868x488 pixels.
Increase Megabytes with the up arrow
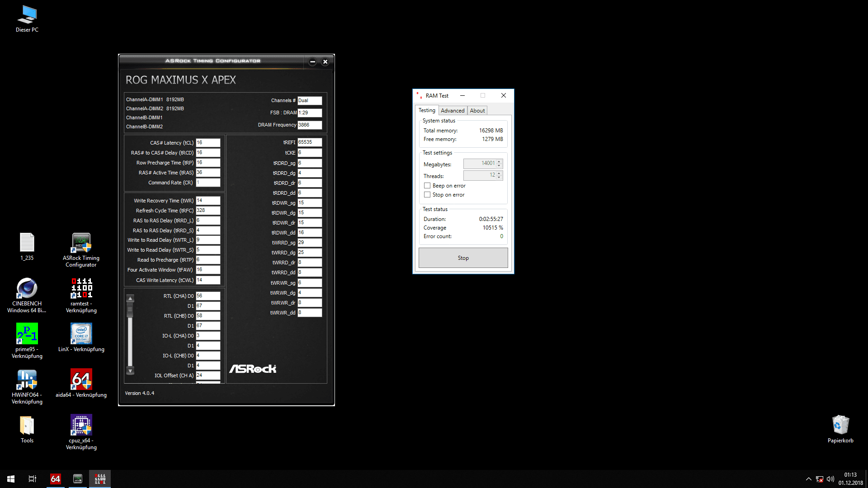tap(499, 161)
